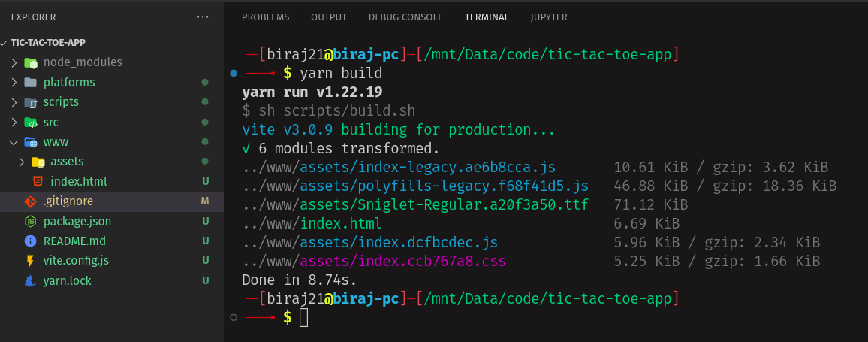Viewport: 868px width, 342px height.
Task: Expand the scripts folder chevron
Action: [14, 102]
